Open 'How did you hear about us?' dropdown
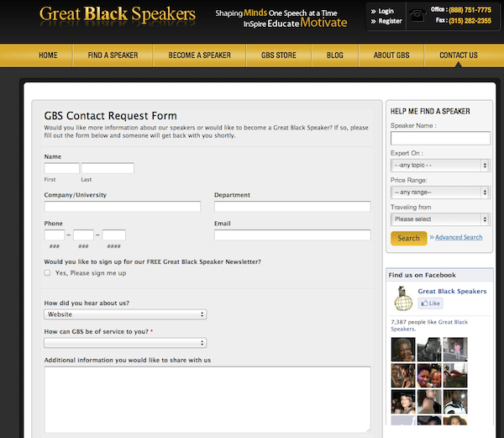 point(125,314)
